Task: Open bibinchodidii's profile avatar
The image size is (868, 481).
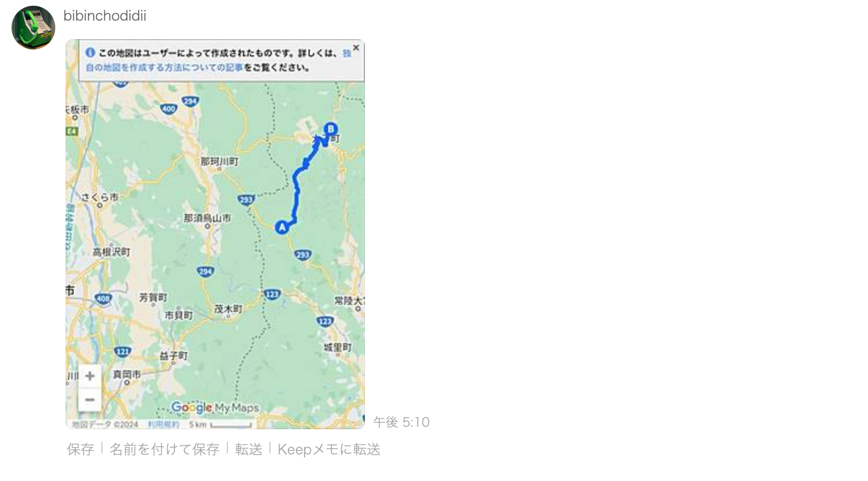Action: (33, 28)
